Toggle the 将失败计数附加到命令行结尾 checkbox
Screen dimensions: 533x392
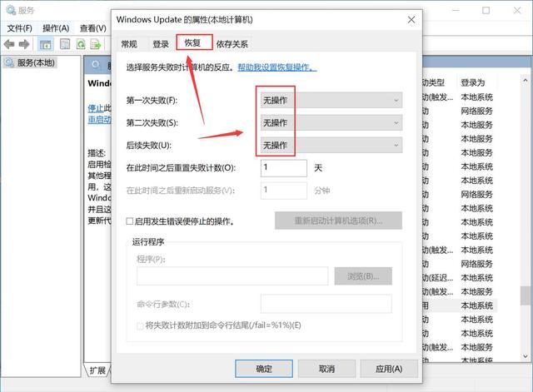point(140,325)
